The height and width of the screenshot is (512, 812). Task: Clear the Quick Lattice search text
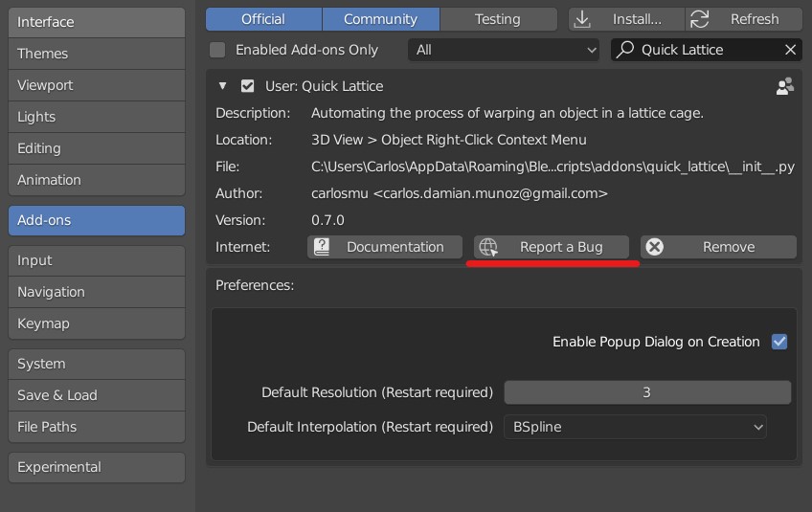[x=790, y=50]
